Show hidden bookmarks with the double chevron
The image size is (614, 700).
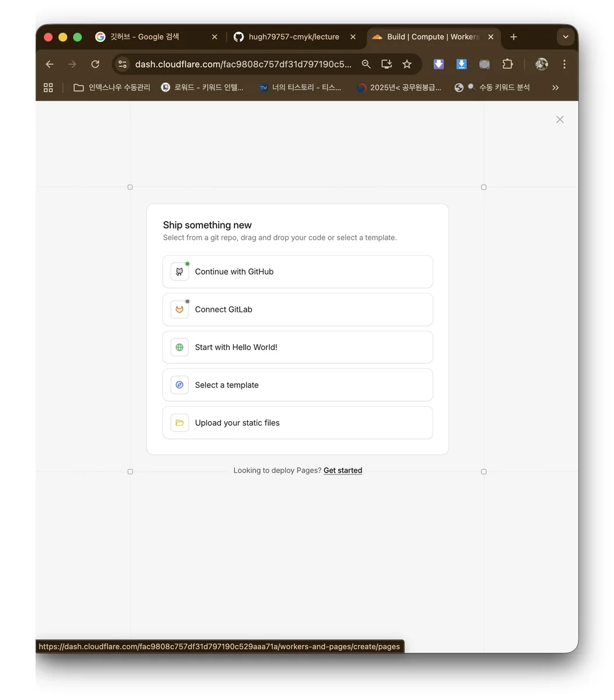[556, 87]
